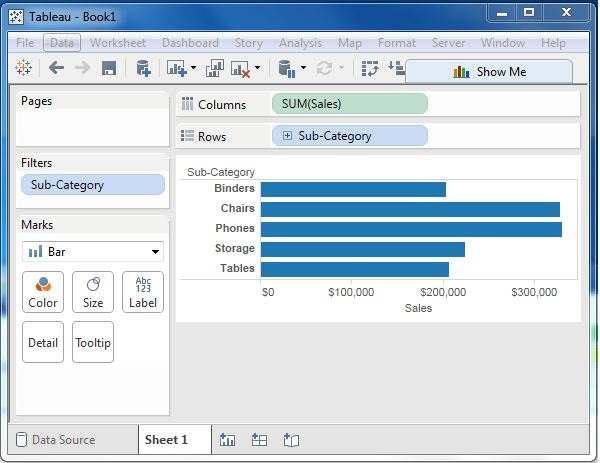The image size is (600, 463).
Task: Click the Label button in Marks card
Action: [x=143, y=292]
